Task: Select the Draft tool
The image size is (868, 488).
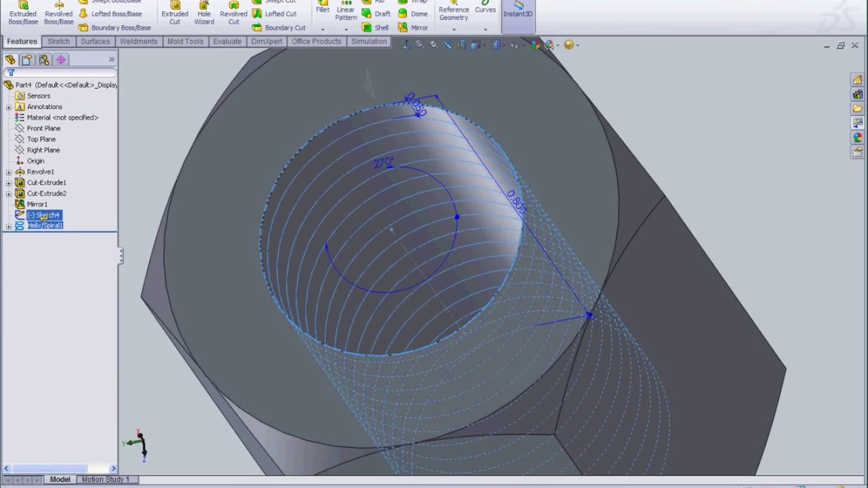Action: click(x=376, y=14)
